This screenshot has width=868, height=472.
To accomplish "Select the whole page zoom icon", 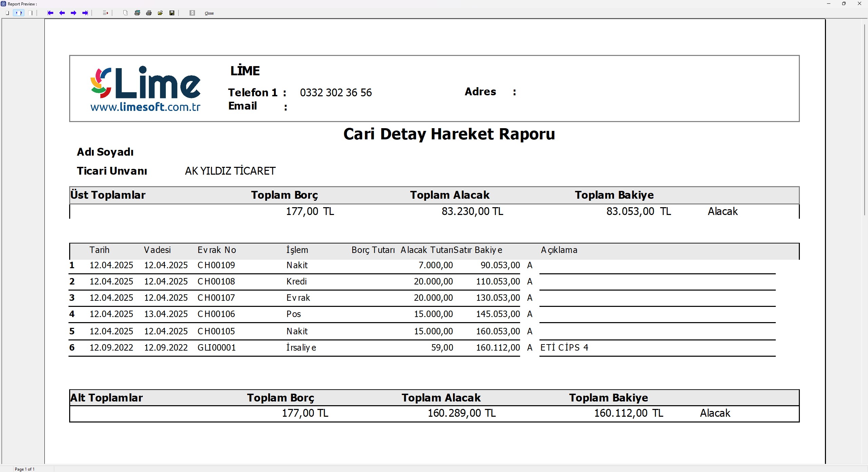I will tap(7, 13).
